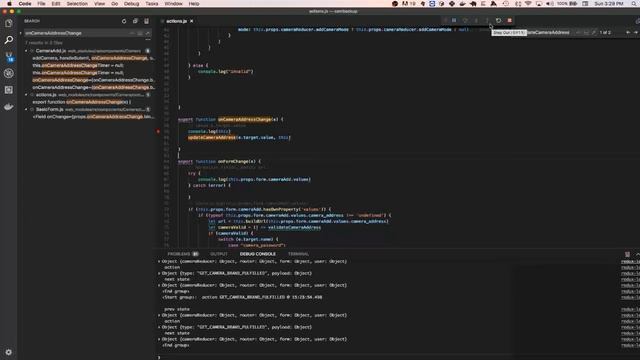Collapse CameraAdd.js search results

pos(27,51)
